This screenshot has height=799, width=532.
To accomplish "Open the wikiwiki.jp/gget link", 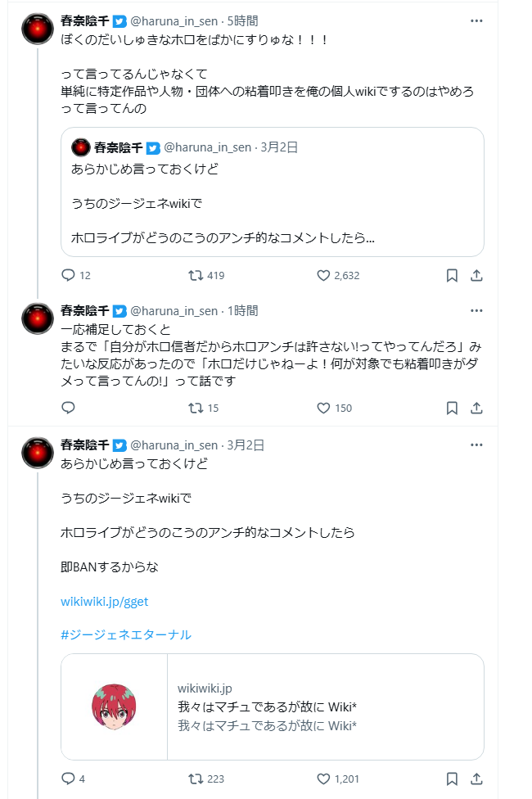I will tap(104, 601).
